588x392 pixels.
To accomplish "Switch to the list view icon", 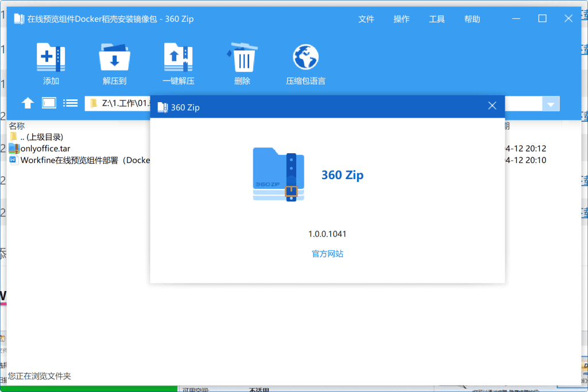I will 71,103.
